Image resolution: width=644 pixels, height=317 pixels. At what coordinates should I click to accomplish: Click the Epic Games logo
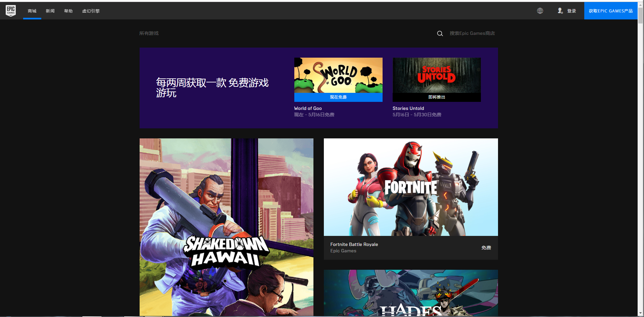11,11
